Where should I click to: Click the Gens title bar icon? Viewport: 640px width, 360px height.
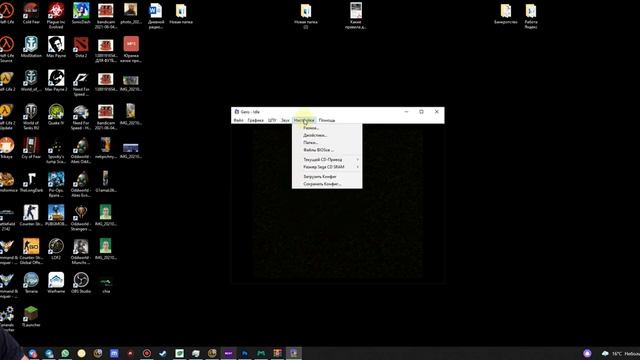236,111
